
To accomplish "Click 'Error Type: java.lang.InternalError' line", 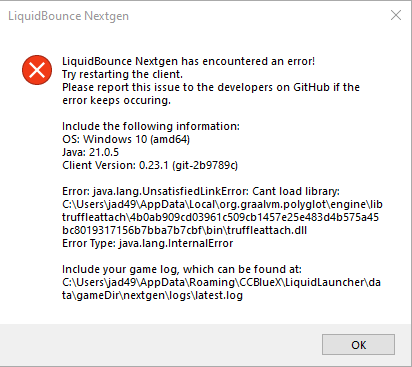I will pos(147,243).
